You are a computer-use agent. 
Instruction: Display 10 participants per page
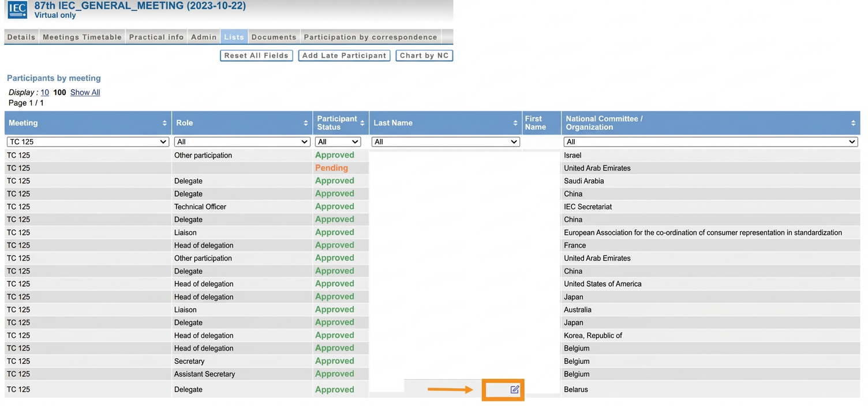coord(44,92)
